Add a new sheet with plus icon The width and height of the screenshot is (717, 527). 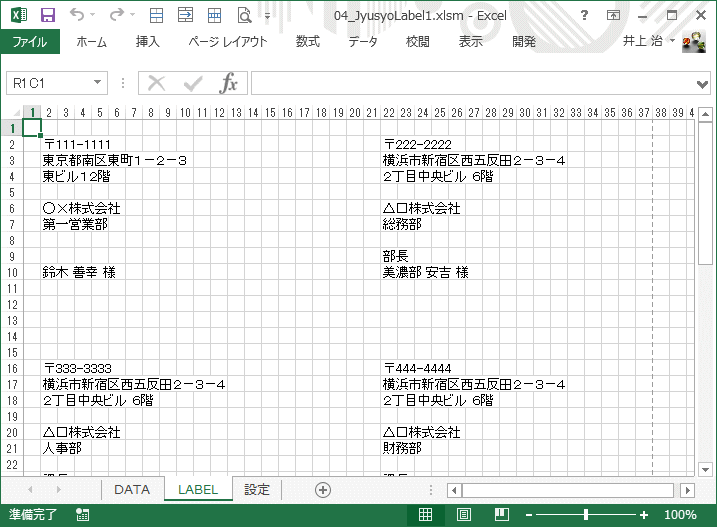point(323,490)
